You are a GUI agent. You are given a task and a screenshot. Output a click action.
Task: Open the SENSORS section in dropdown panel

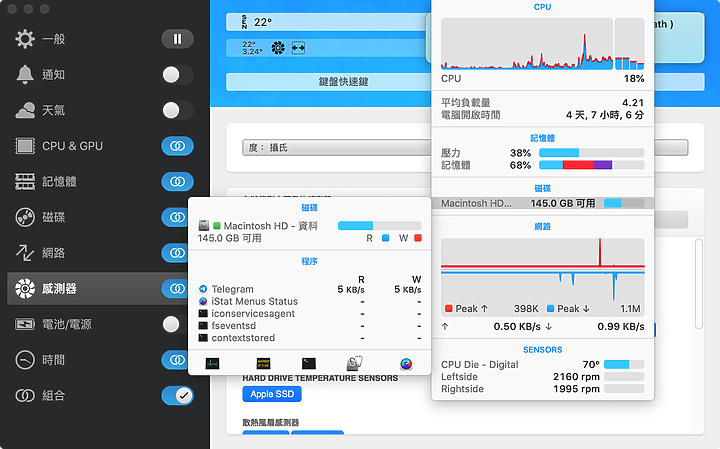pyautogui.click(x=542, y=350)
